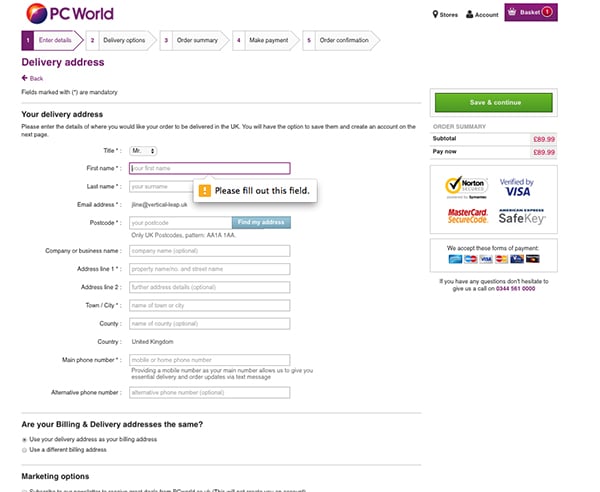Open the Title dropdown

(143, 151)
